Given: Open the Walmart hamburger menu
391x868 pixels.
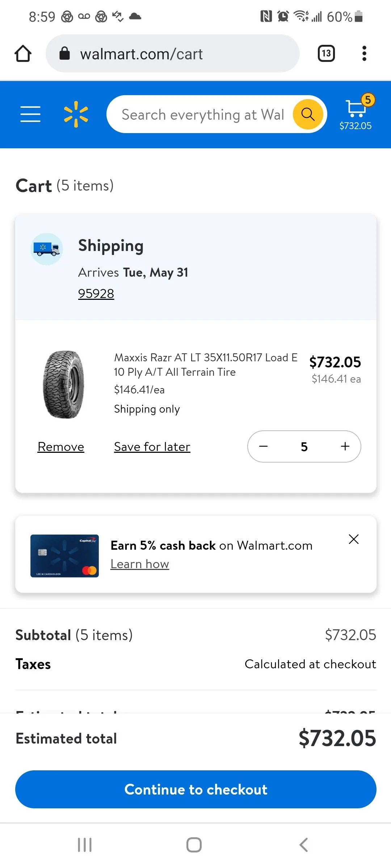Looking at the screenshot, I should pyautogui.click(x=30, y=114).
